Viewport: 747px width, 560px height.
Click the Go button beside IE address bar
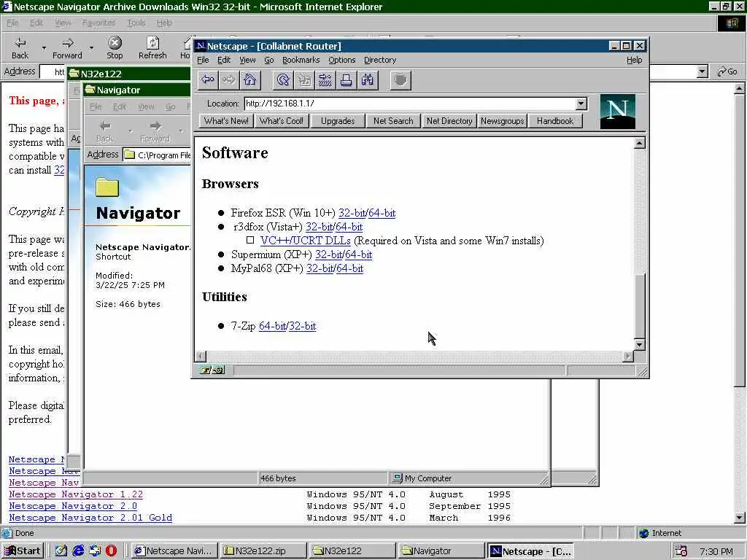pyautogui.click(x=727, y=71)
